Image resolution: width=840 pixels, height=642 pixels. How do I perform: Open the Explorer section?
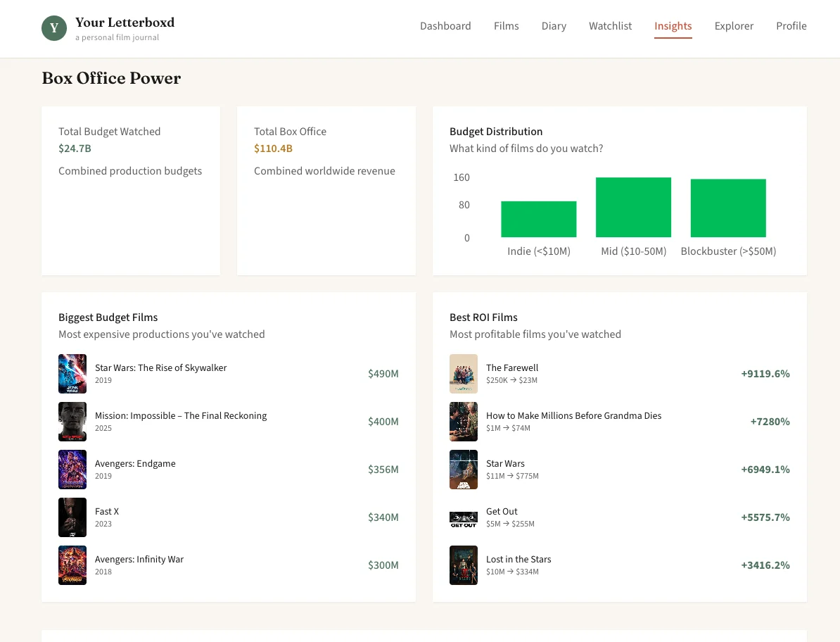tap(734, 26)
